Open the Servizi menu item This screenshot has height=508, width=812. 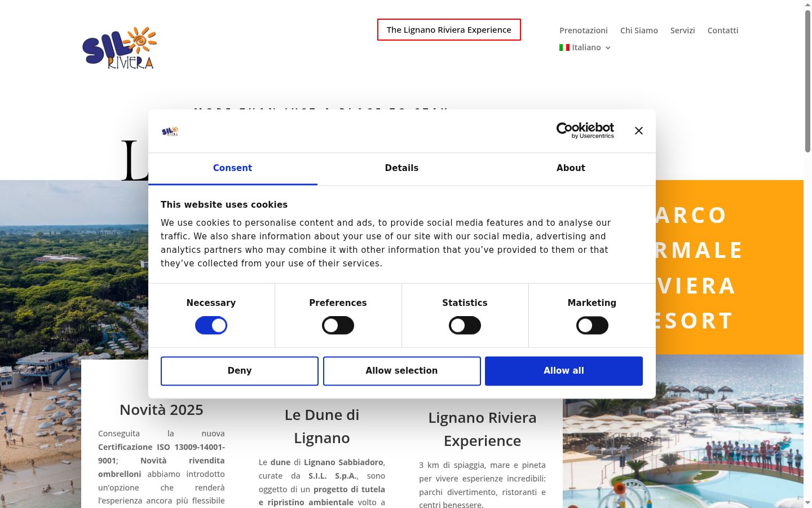[x=682, y=30]
